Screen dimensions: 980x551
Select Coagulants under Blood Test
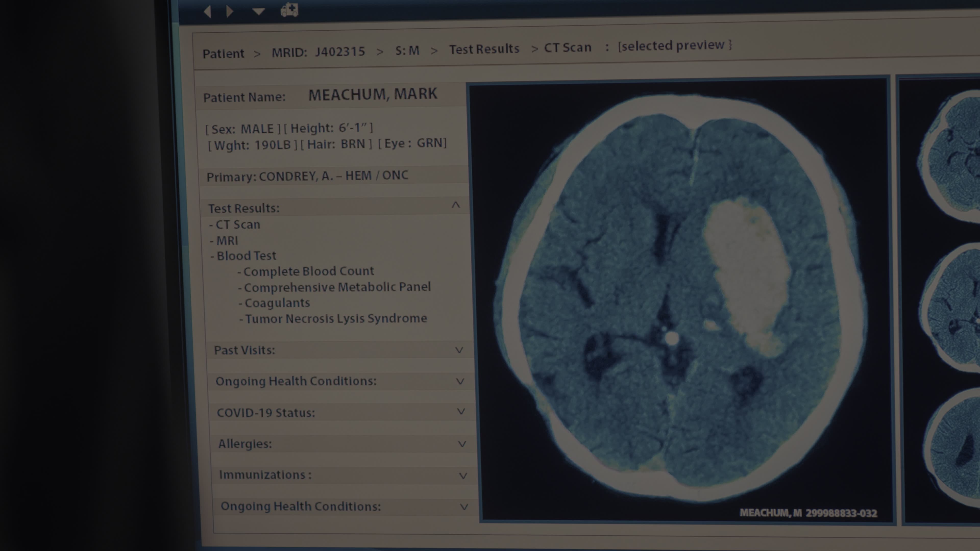tap(277, 303)
